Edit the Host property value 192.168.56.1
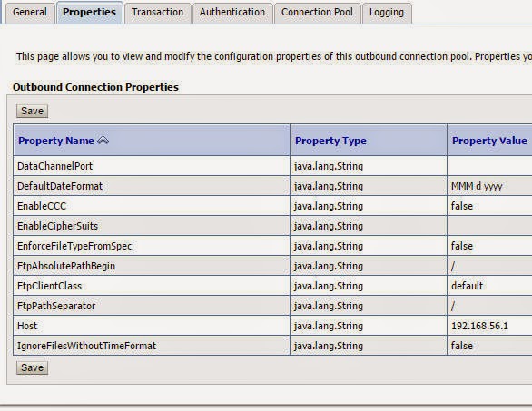532x411 pixels. pyautogui.click(x=489, y=326)
